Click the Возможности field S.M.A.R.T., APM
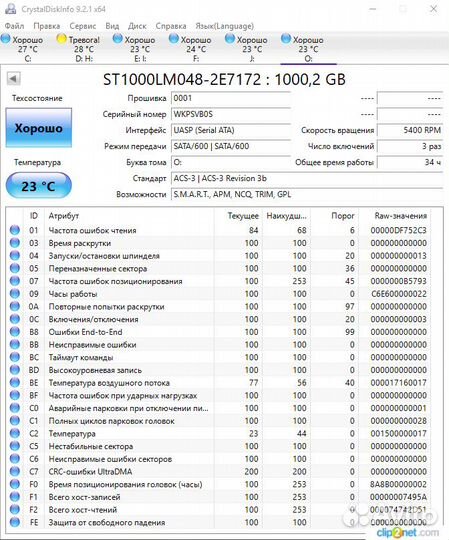 [x=307, y=194]
